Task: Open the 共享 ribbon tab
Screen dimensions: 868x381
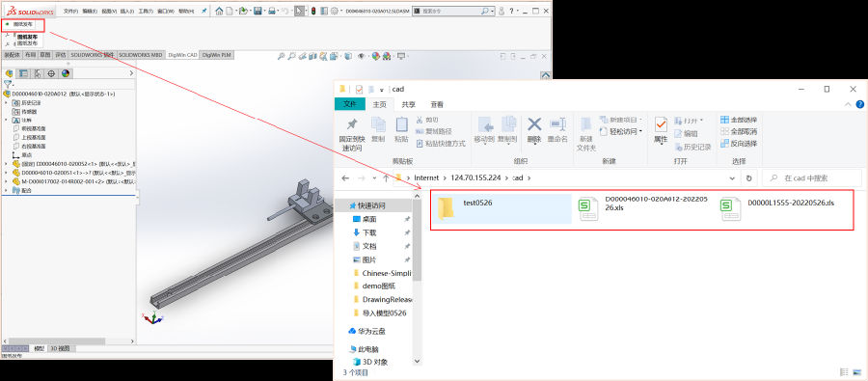Action: [409, 104]
